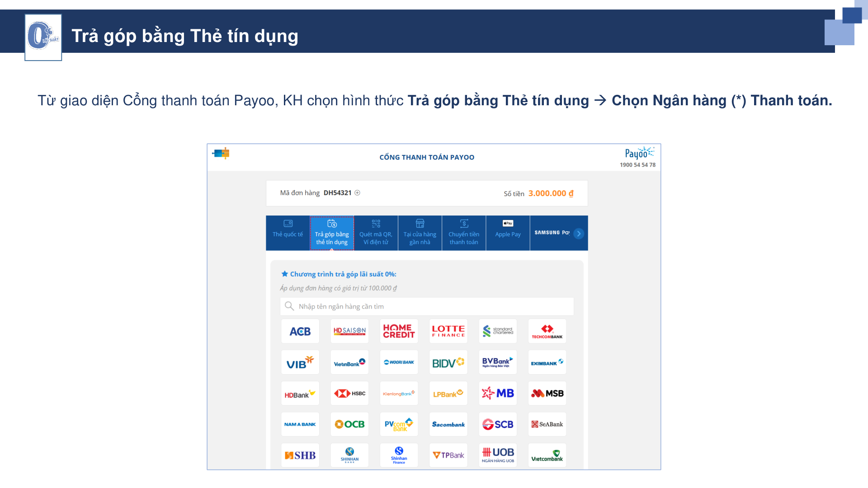The width and height of the screenshot is (868, 488).
Task: Expand order details next to DH54321
Action: point(357,193)
